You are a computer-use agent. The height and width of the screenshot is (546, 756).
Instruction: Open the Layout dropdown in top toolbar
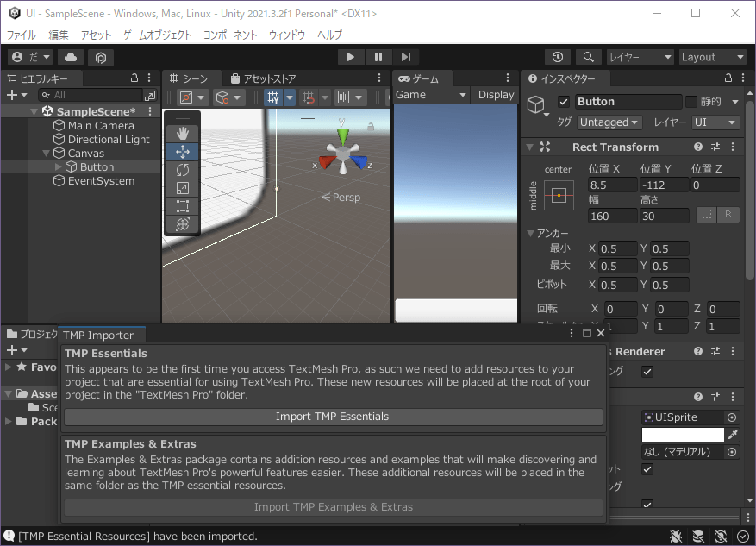(712, 58)
